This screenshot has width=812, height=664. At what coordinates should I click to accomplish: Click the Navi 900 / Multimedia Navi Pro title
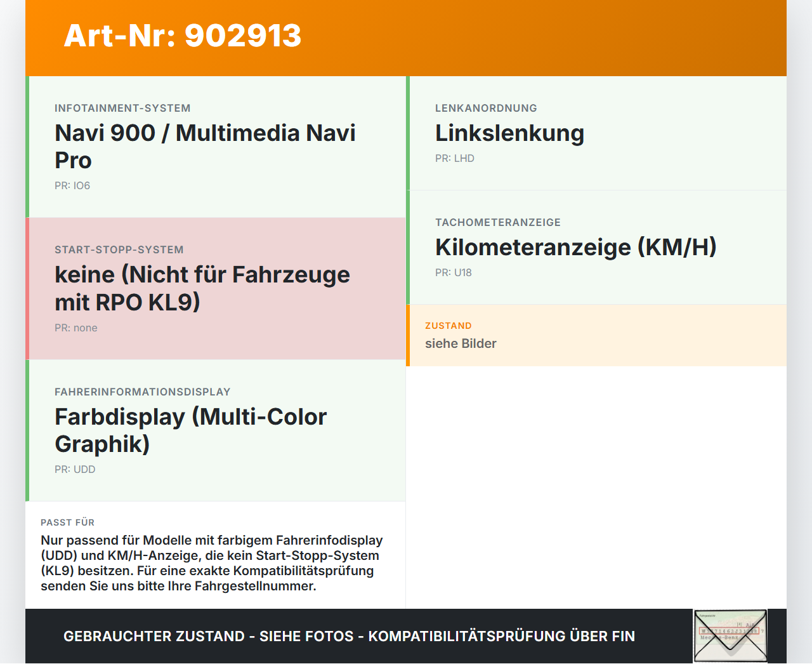(x=205, y=147)
